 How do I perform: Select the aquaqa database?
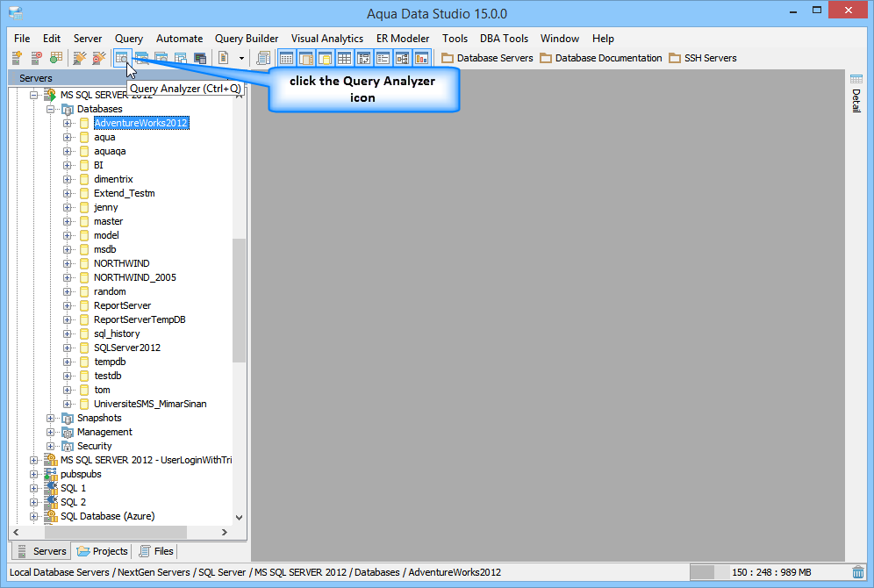[110, 151]
